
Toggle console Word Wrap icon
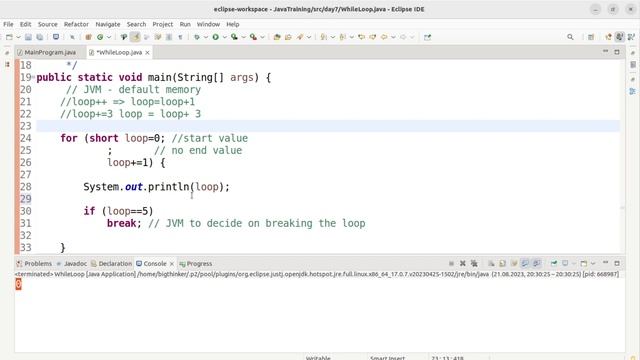514,264
